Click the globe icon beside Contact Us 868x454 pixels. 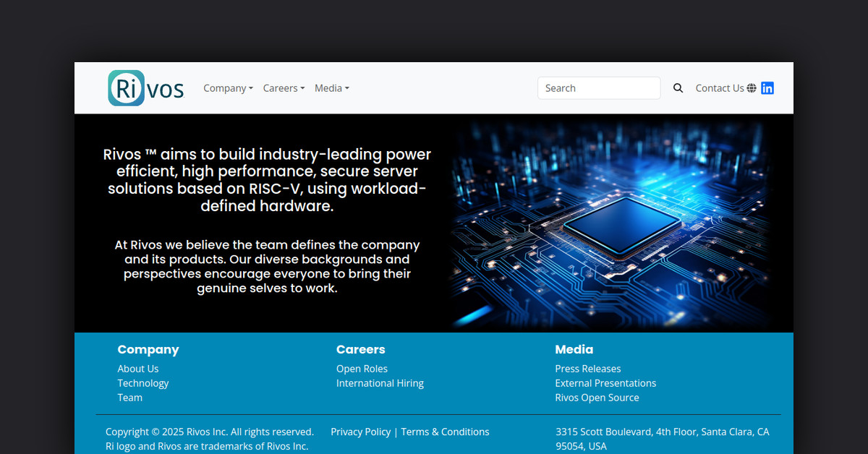click(x=752, y=88)
